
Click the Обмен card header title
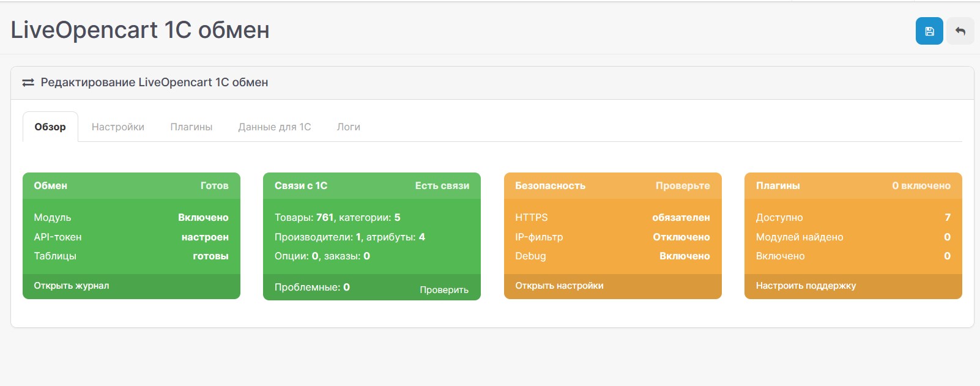[51, 185]
